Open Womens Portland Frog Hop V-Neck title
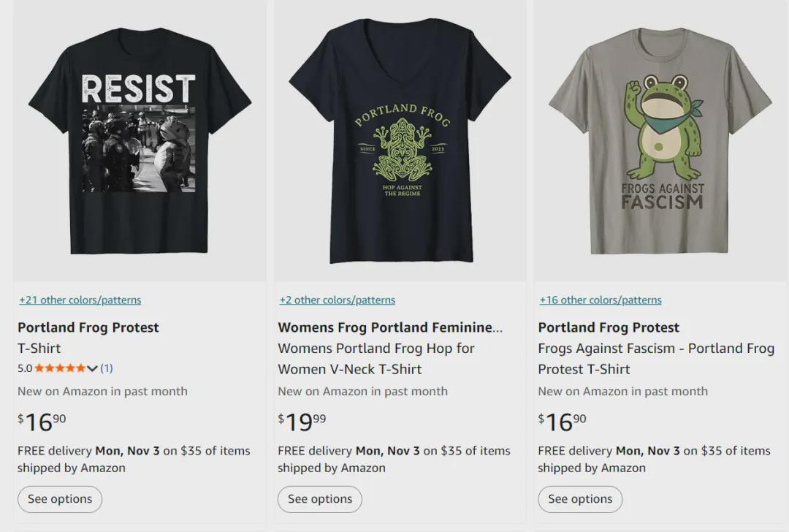 (x=376, y=359)
